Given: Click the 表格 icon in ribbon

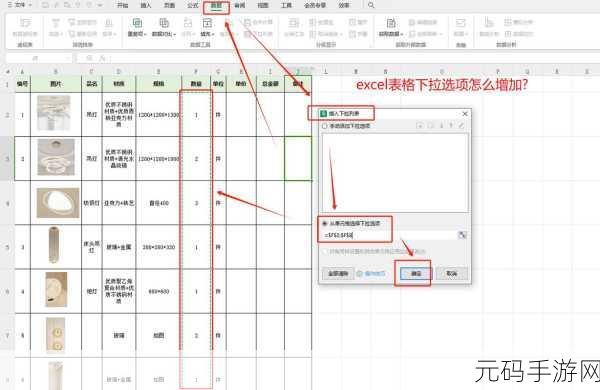Looking at the screenshot, I should tap(460, 23).
